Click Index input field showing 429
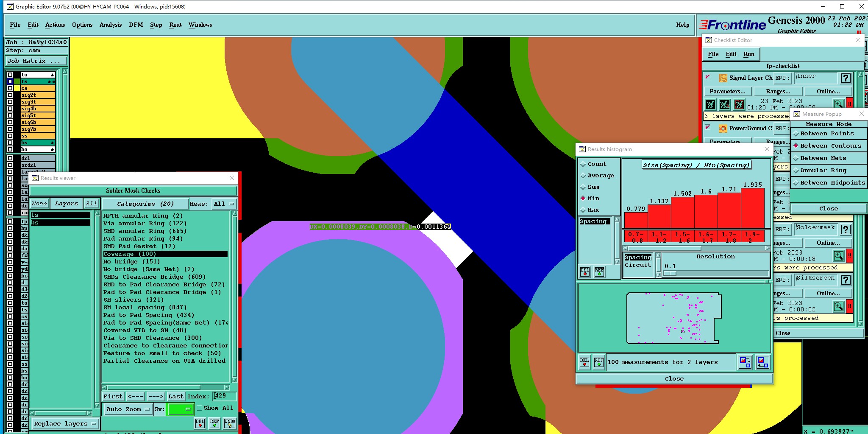 [x=224, y=396]
